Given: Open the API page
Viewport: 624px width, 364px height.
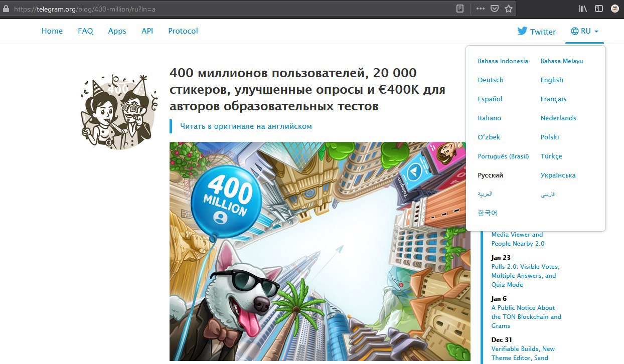Looking at the screenshot, I should point(147,31).
